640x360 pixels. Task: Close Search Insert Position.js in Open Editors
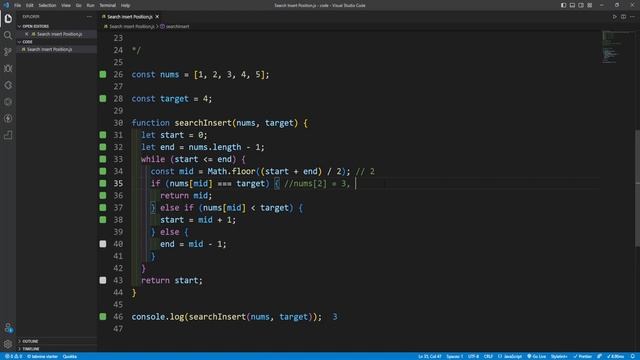point(27,34)
